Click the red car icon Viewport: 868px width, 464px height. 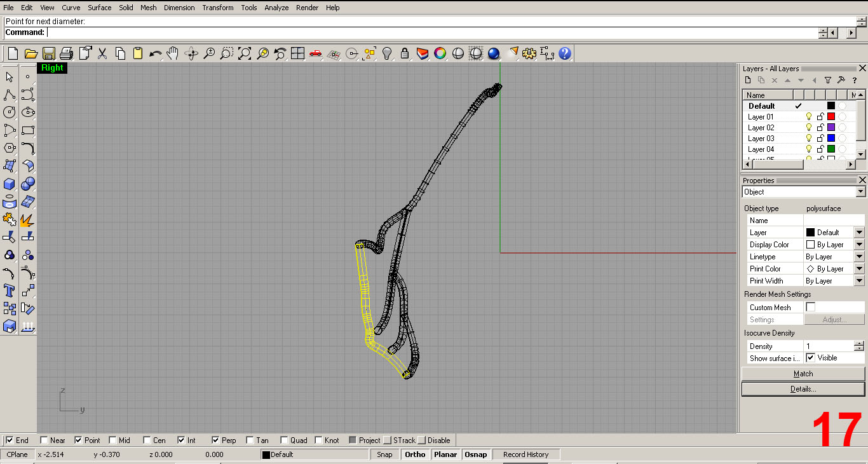click(x=315, y=54)
